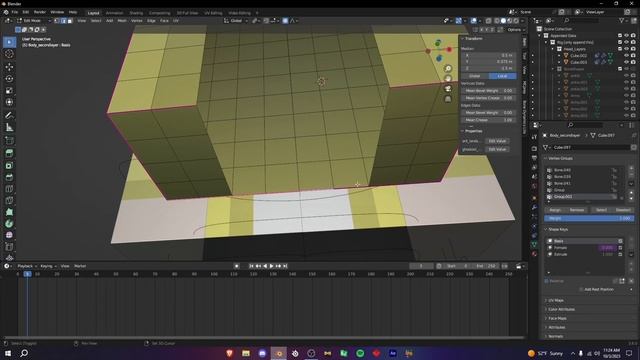The height and width of the screenshot is (360, 640).
Task: Select the Rotate tool
Action: (x=9, y=78)
